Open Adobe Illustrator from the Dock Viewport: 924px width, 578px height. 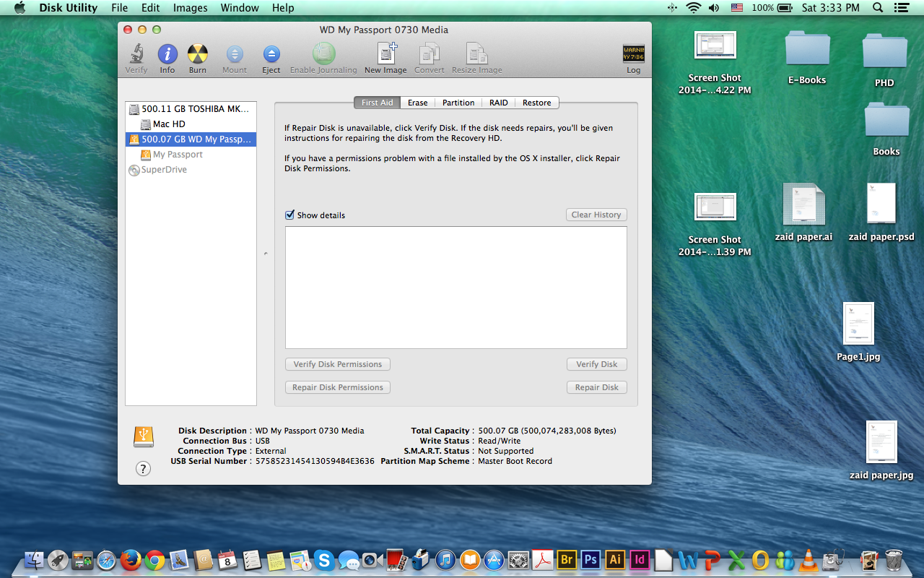615,559
